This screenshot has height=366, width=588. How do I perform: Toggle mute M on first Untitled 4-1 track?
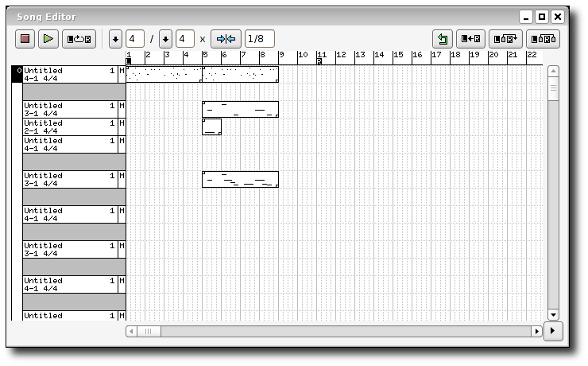pyautogui.click(x=122, y=74)
